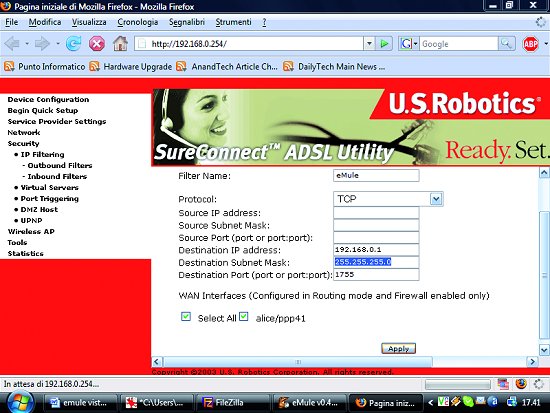Viewport: 550px width, 413px height.
Task: Open the Segnalibri menu
Action: tap(187, 22)
